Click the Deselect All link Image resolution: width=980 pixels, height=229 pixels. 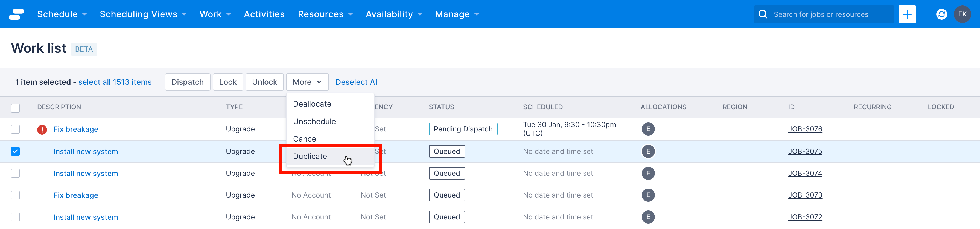coord(357,82)
